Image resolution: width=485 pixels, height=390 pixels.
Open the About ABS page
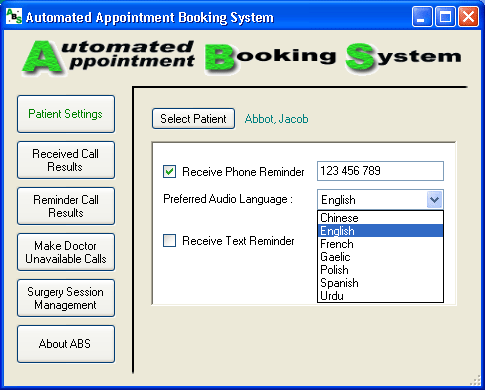(x=66, y=344)
